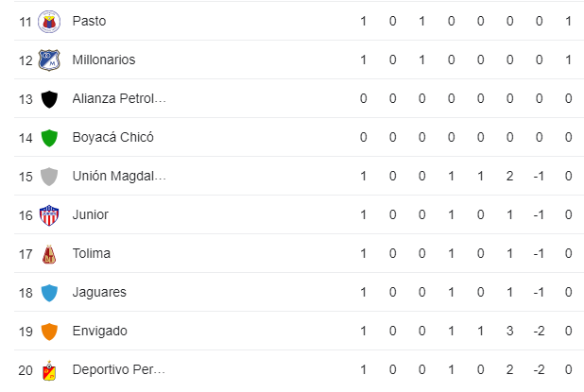Open the Unión Magdalena team name

[x=119, y=176]
